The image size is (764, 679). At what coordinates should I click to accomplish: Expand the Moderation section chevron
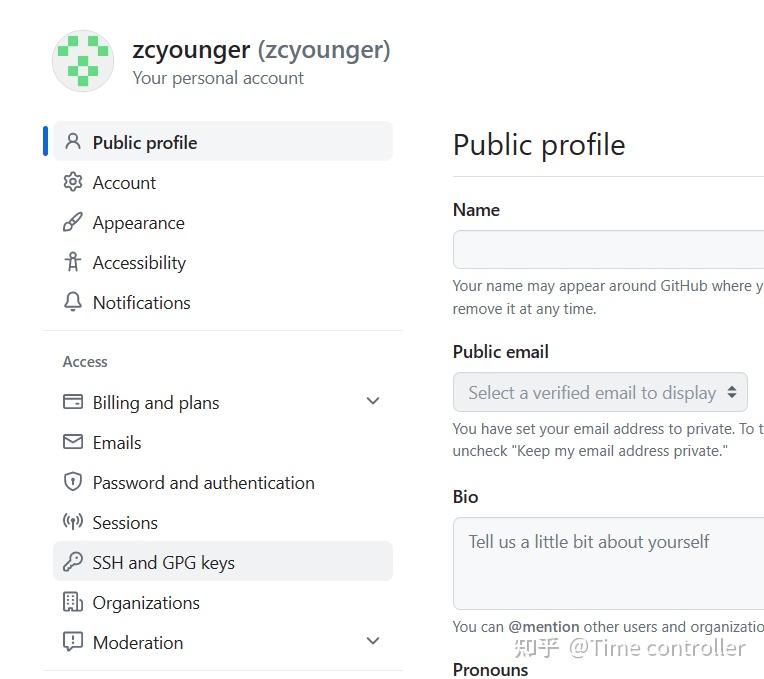click(373, 641)
